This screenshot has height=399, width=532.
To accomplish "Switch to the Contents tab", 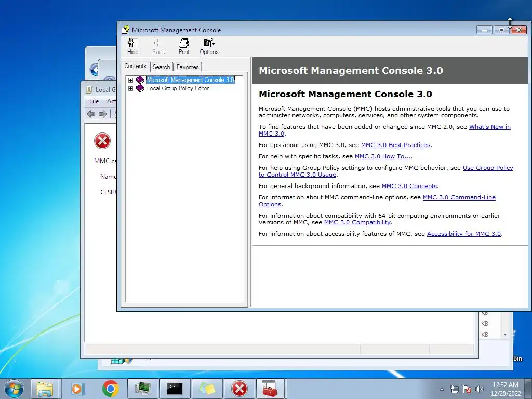I will tap(135, 66).
